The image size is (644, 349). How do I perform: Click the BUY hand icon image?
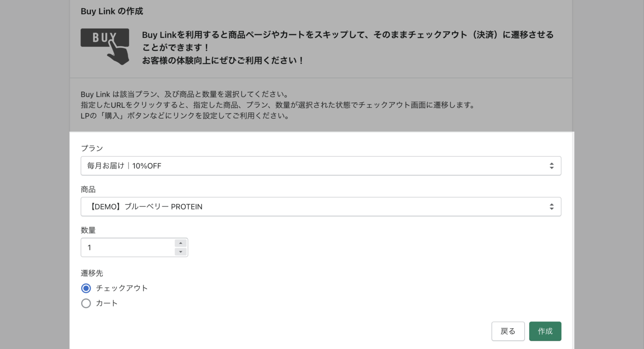tap(105, 45)
